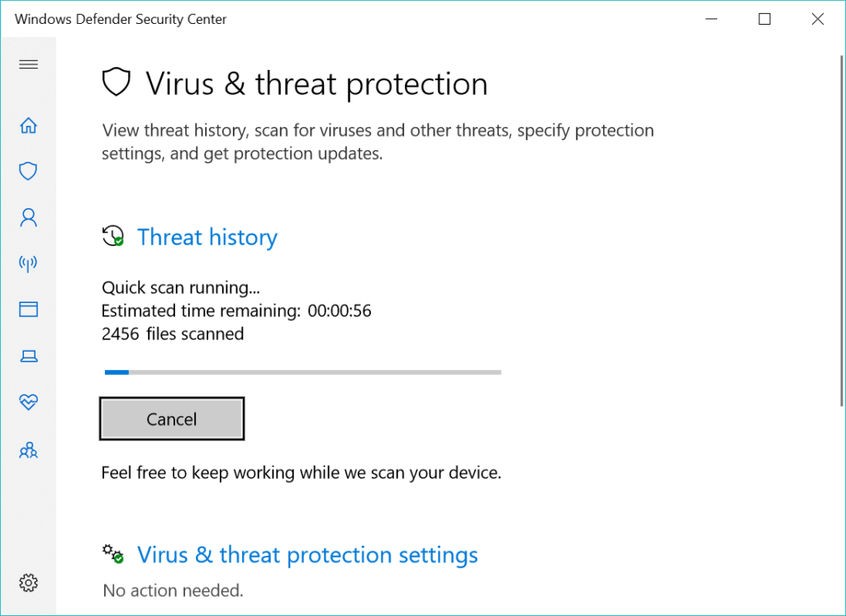Minimize the Windows Defender Security Center window
Viewport: 846px width, 616px height.
(x=711, y=20)
